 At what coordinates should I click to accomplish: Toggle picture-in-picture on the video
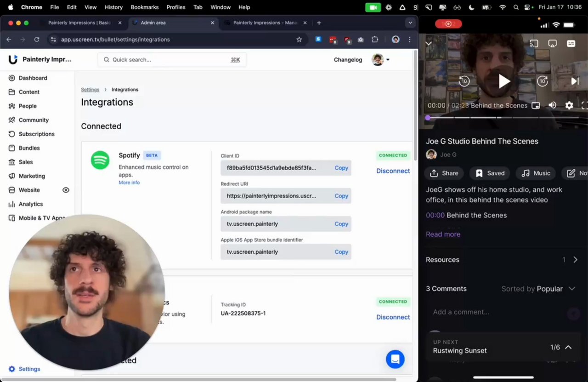click(536, 105)
